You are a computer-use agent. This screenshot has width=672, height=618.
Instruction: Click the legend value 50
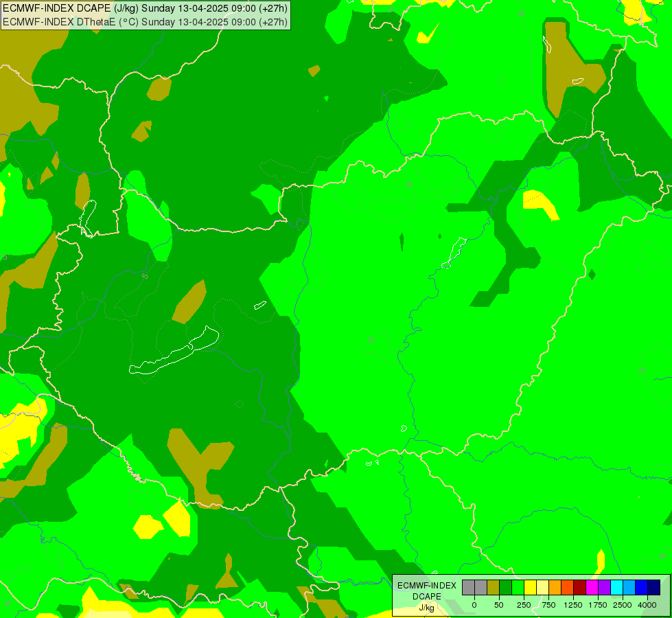[x=499, y=605]
